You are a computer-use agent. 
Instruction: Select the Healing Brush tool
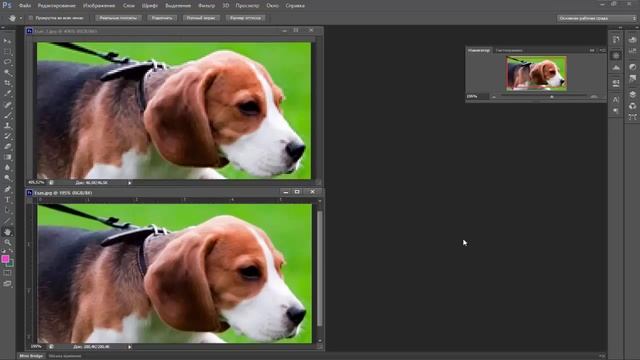click(7, 104)
